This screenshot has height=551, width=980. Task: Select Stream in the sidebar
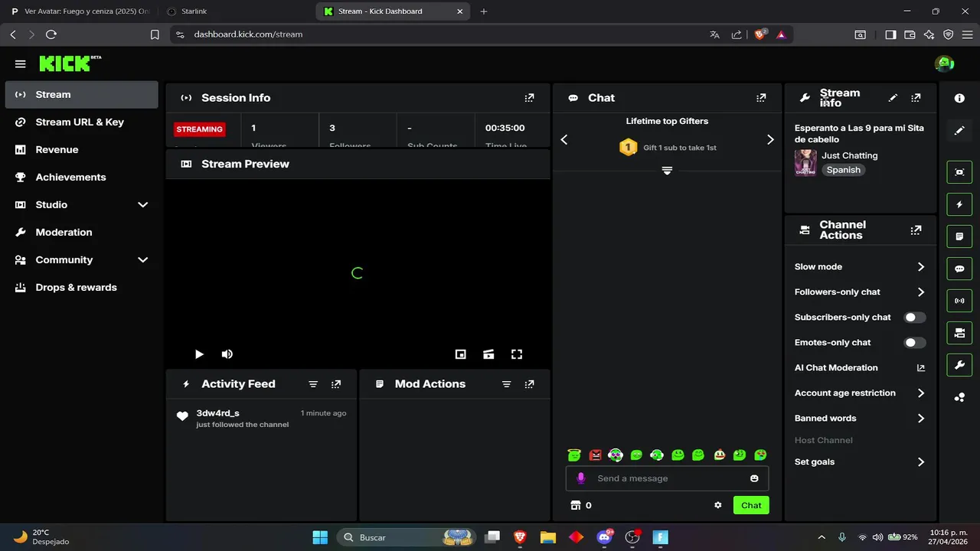(81, 94)
